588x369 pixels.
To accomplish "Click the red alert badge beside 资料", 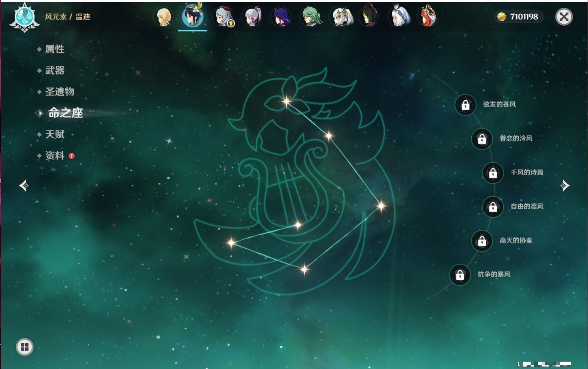I will point(72,156).
